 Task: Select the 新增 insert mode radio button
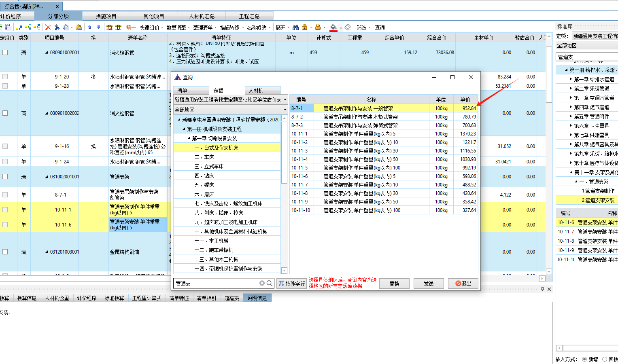coord(584,359)
